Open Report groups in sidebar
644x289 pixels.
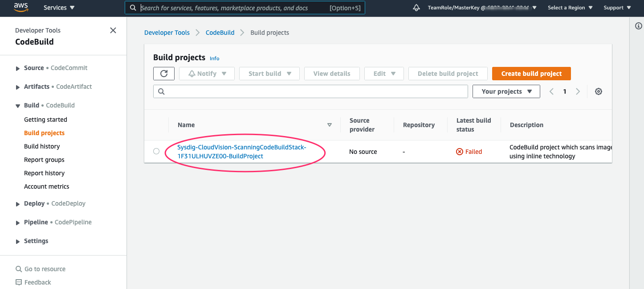(x=44, y=160)
